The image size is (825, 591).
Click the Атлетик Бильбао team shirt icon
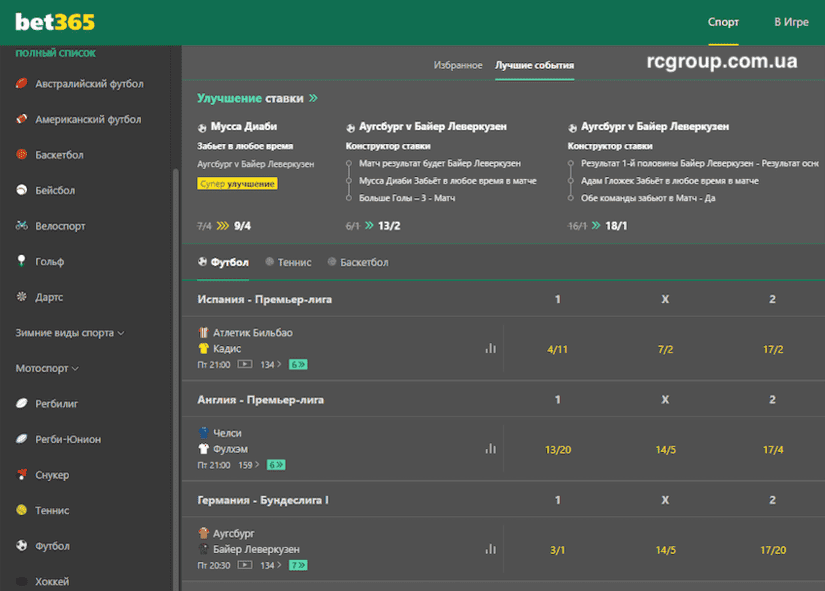pyautogui.click(x=204, y=333)
